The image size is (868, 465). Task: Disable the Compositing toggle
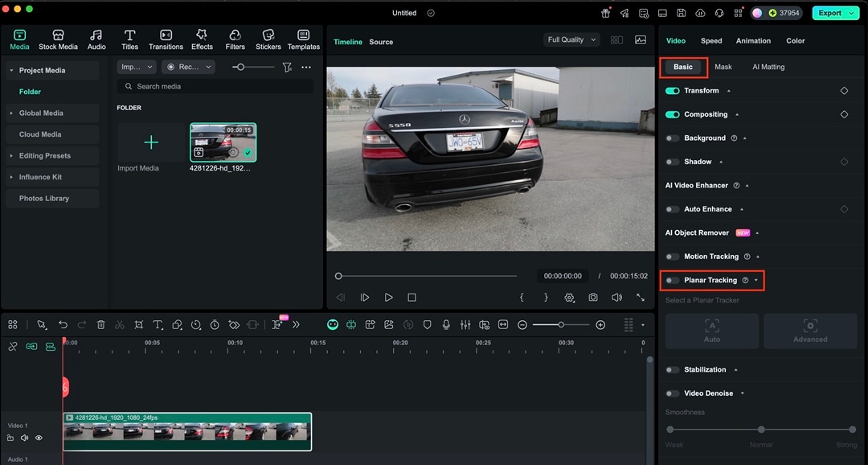tap(672, 114)
